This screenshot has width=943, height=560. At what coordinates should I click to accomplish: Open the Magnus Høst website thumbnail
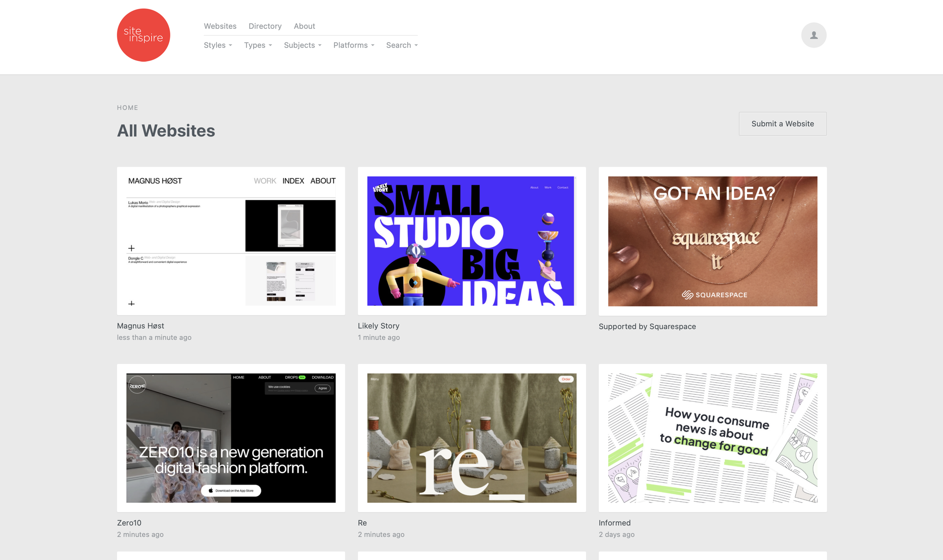click(x=231, y=241)
